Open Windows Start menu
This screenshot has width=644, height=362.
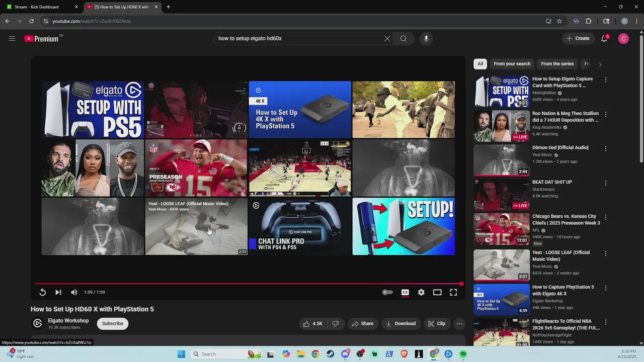pos(181,354)
